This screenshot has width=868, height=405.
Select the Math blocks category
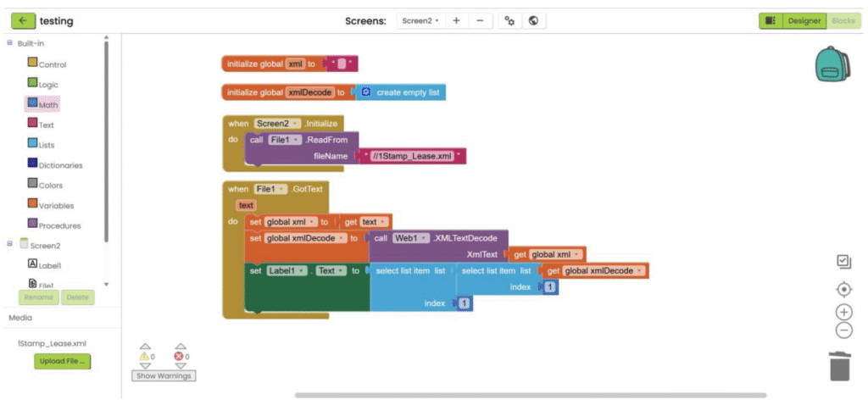click(x=47, y=104)
